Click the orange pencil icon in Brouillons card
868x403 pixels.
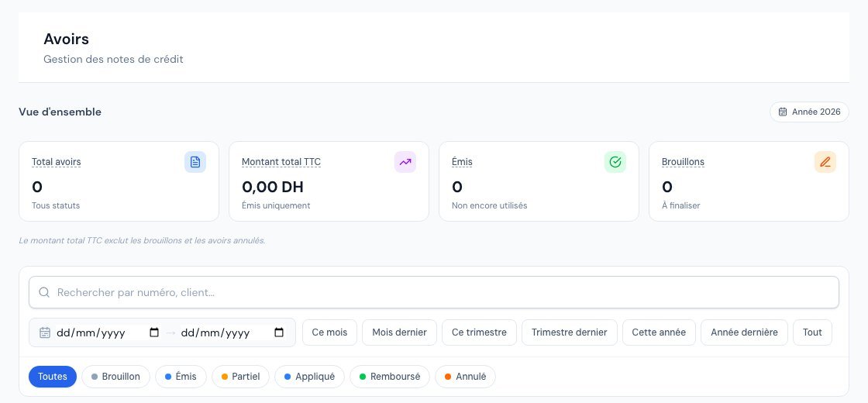pos(825,162)
